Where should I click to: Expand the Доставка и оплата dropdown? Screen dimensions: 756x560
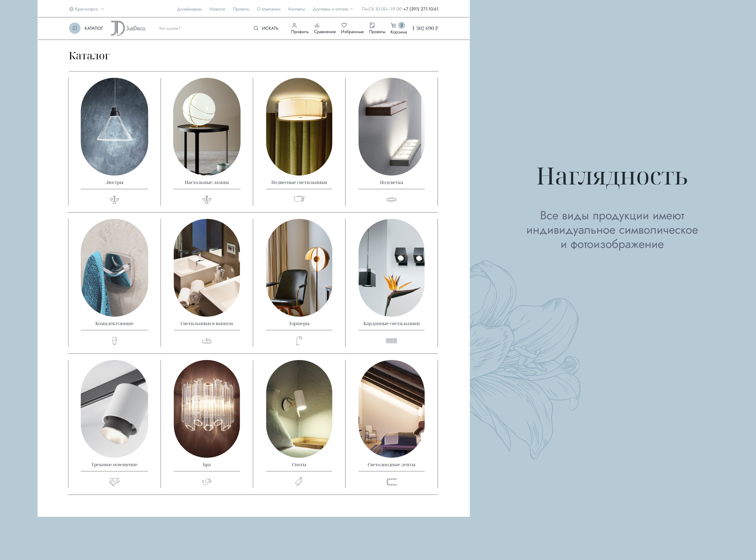point(332,9)
